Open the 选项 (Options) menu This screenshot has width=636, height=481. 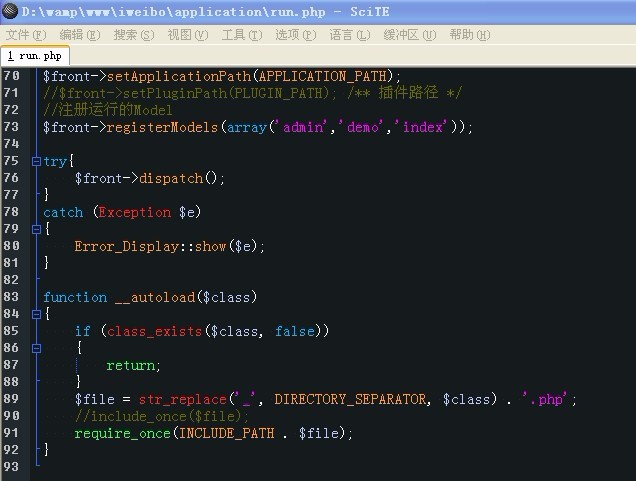click(x=295, y=34)
